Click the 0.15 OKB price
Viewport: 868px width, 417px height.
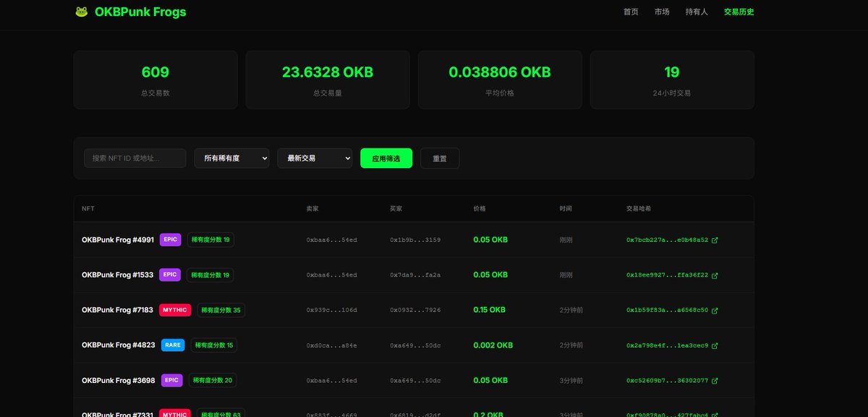coord(490,310)
